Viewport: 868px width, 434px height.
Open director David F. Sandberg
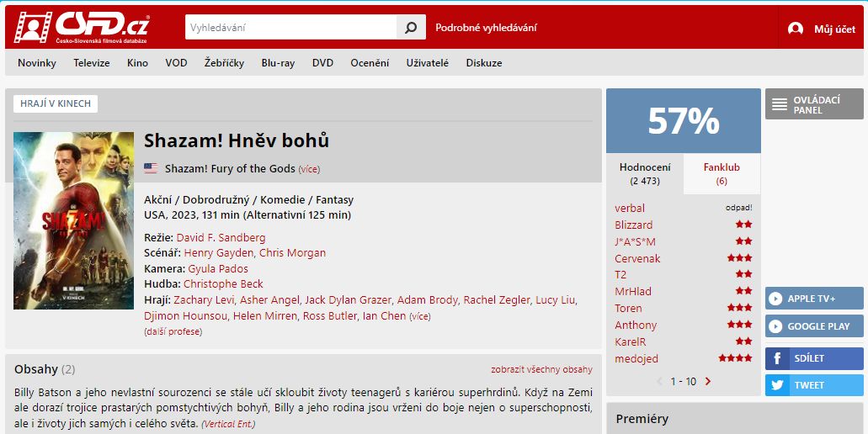point(221,238)
